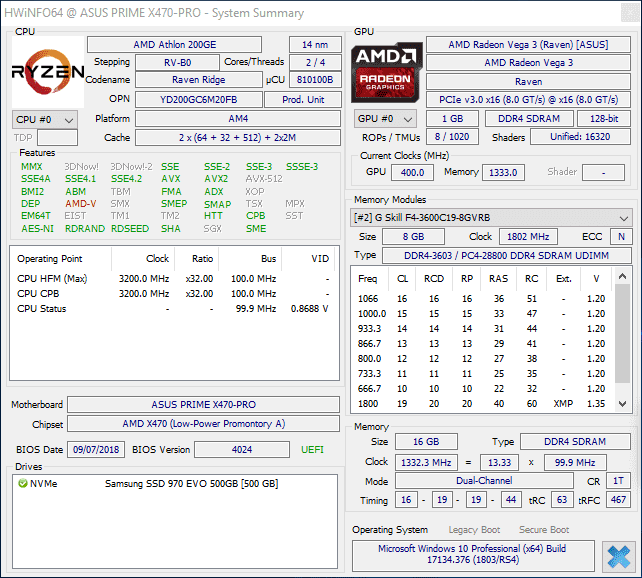Viewport: 642px width, 578px height.
Task: Click the BIOS date 09/07/2018 field
Action: click(96, 449)
